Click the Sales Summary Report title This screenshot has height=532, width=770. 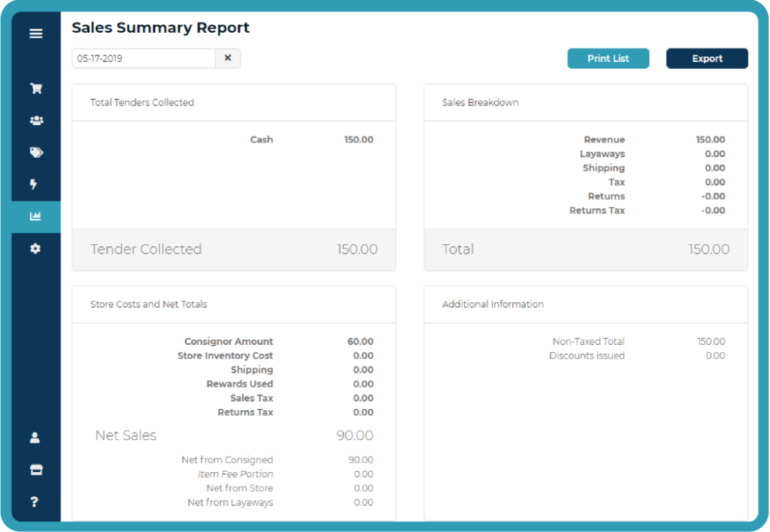tap(161, 28)
